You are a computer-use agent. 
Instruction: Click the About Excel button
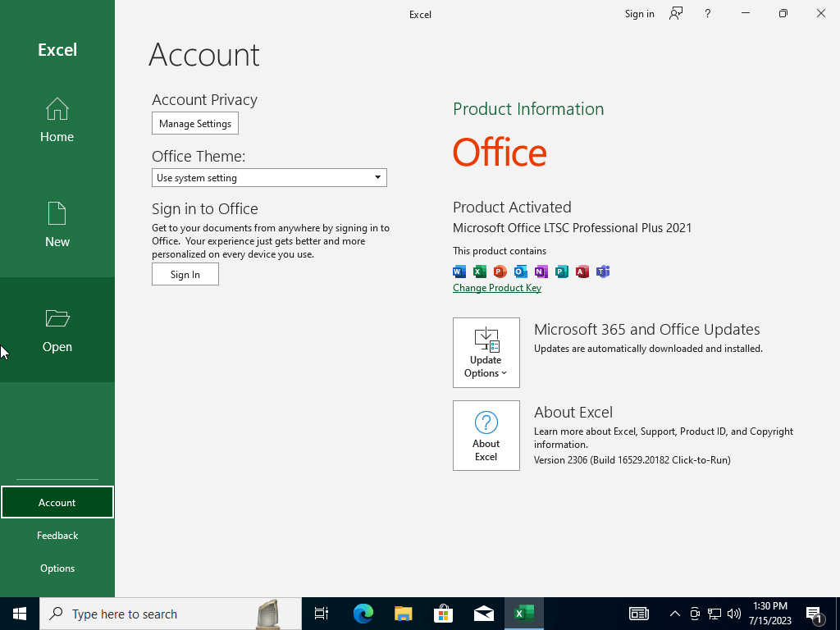click(486, 436)
